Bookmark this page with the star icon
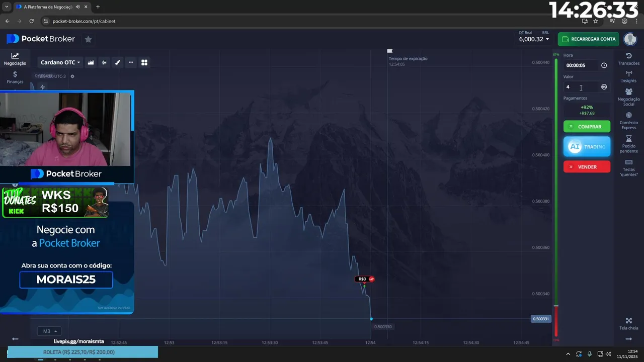 (x=596, y=21)
